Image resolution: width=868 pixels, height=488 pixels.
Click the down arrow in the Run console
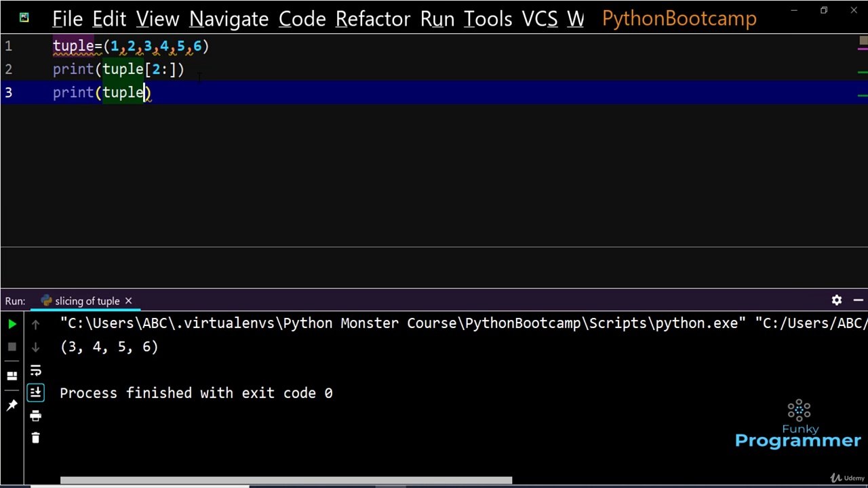pyautogui.click(x=35, y=347)
